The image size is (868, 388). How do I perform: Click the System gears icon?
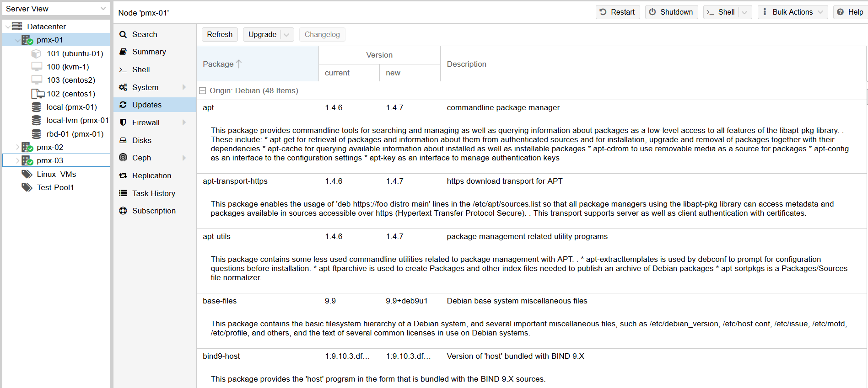coord(123,87)
